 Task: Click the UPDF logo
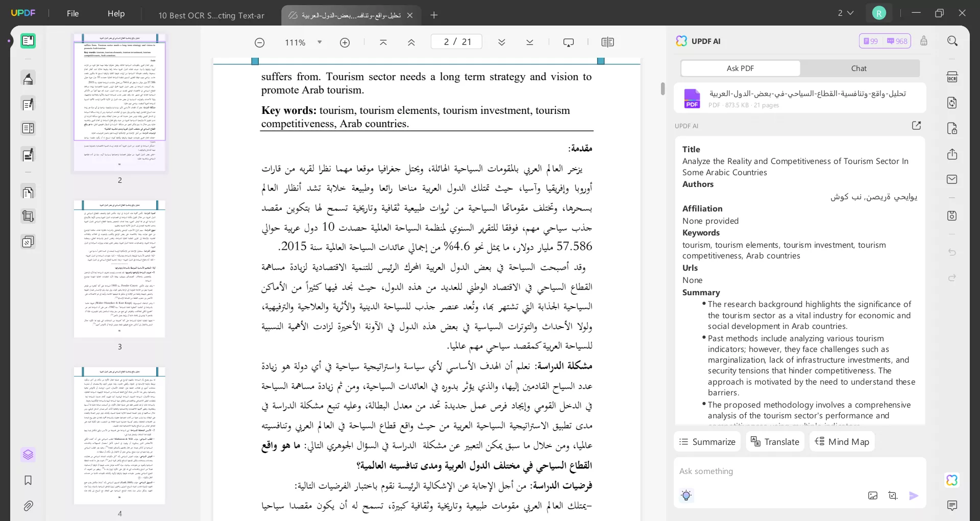point(23,13)
